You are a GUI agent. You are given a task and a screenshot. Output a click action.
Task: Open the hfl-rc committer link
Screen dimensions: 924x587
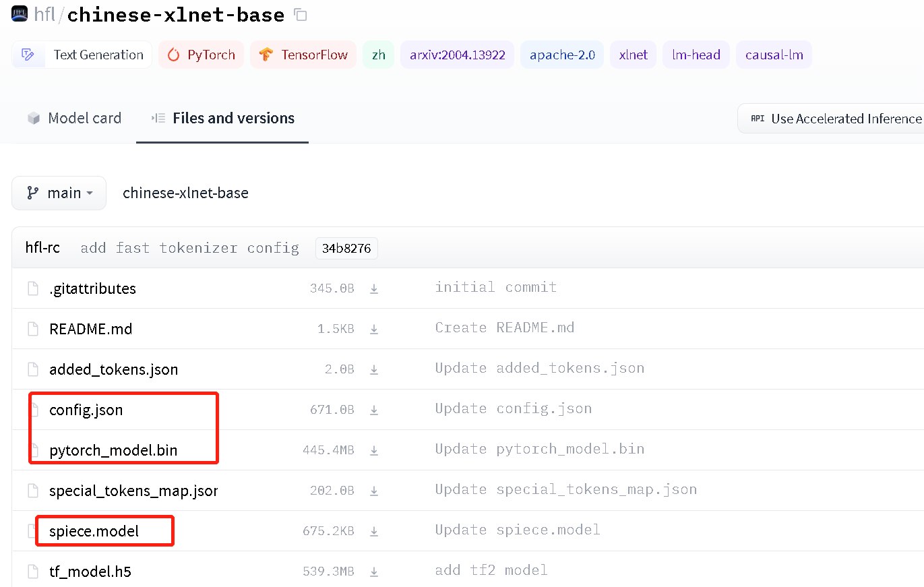point(42,248)
